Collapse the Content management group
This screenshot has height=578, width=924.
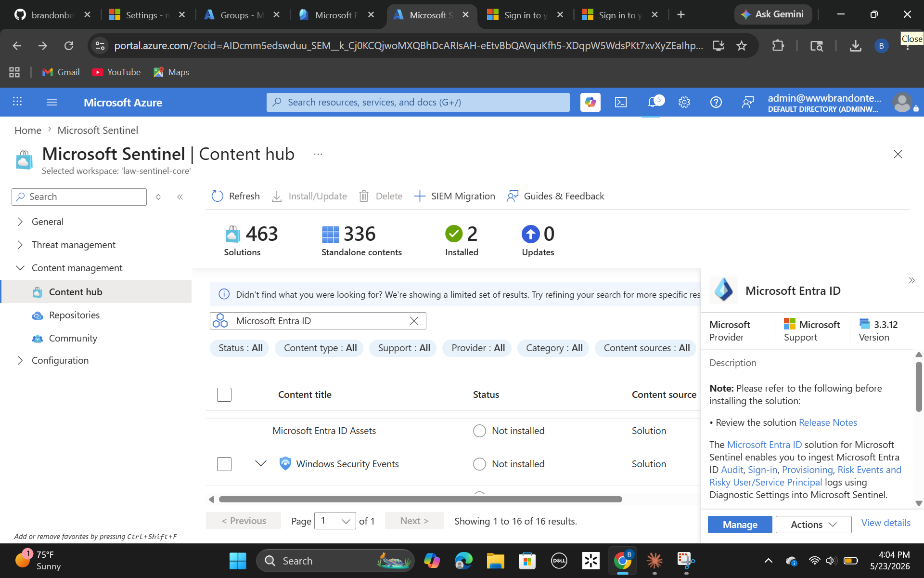20,268
